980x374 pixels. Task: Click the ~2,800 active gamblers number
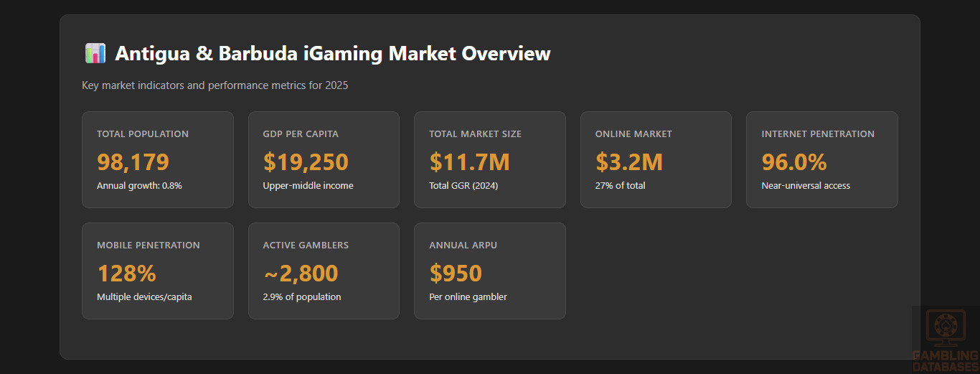click(x=300, y=274)
